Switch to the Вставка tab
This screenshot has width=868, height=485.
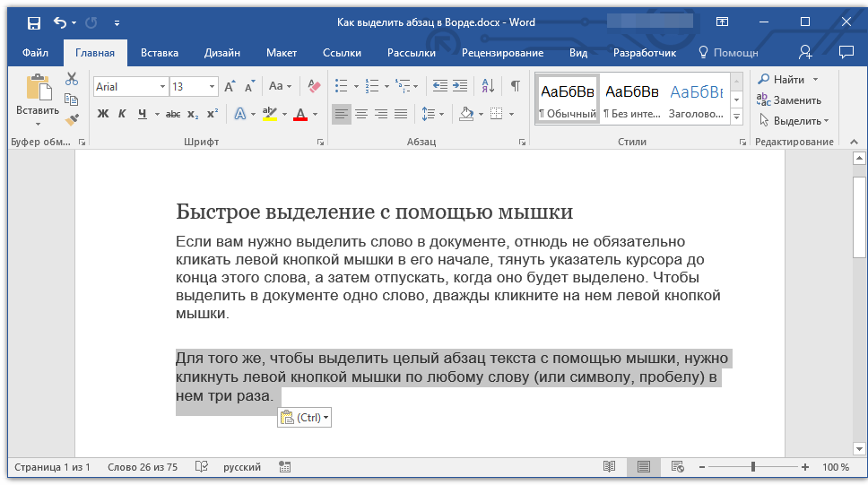click(160, 53)
